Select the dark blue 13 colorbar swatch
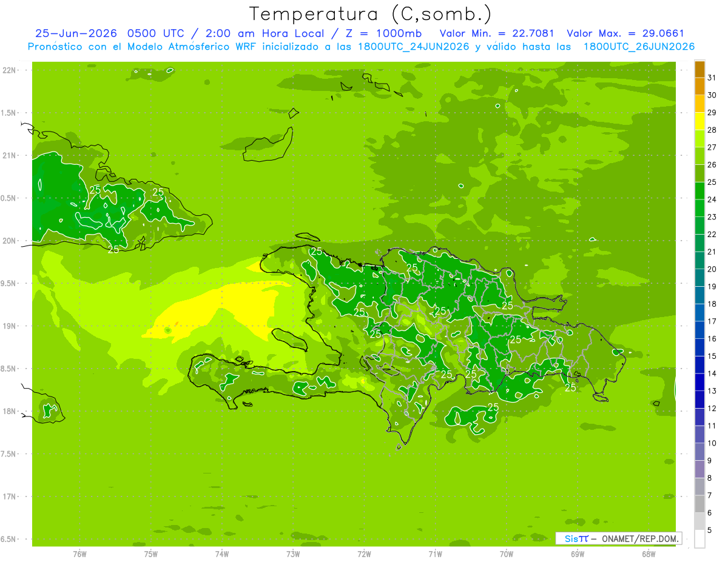The width and height of the screenshot is (728, 562). click(699, 400)
